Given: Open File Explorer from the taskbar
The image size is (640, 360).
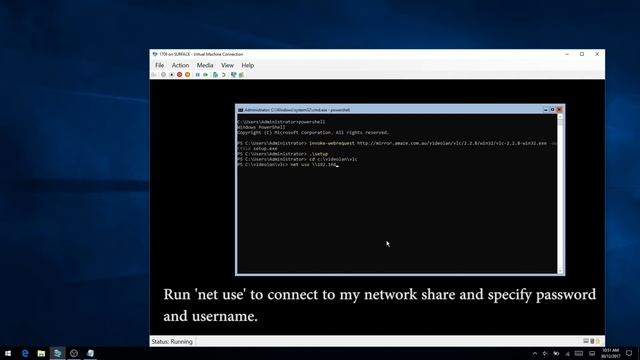Looking at the screenshot, I should pyautogui.click(x=41, y=353).
